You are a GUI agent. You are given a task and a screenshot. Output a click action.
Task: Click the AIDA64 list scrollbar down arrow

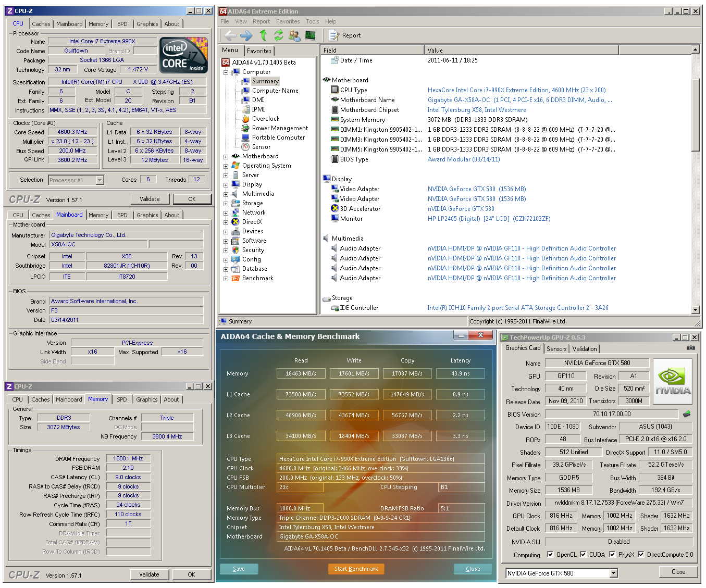[x=695, y=309]
